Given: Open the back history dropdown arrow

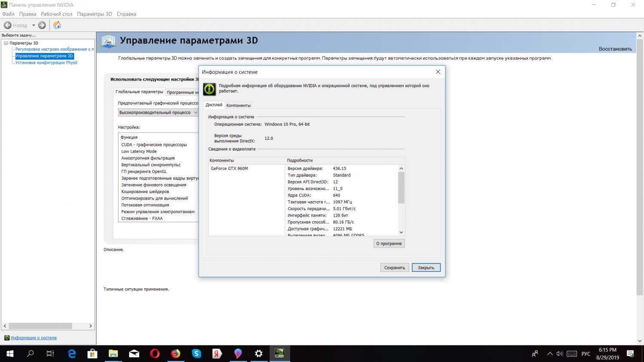Looking at the screenshot, I should (x=33, y=25).
